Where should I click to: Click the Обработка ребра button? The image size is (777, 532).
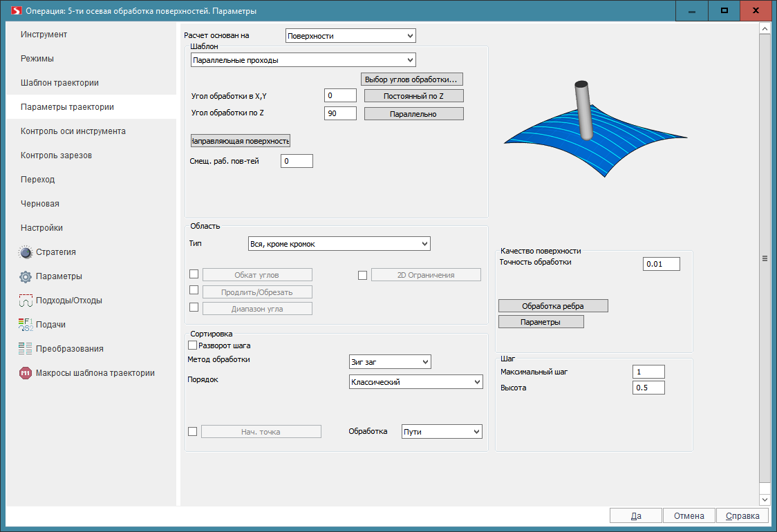tap(553, 306)
